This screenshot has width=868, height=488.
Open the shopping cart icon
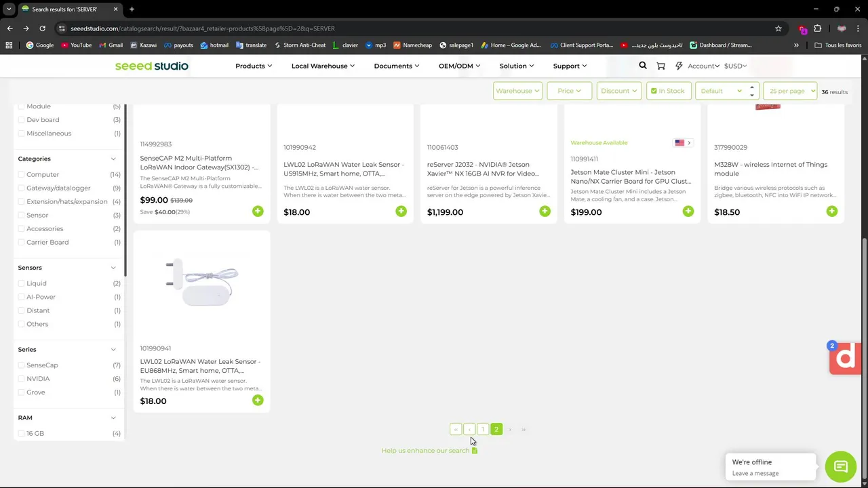(660, 66)
